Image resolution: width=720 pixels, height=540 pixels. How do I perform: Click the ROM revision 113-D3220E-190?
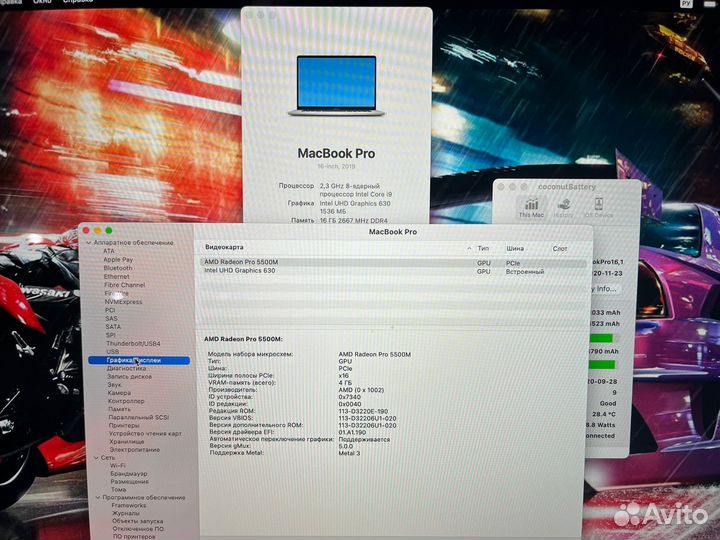[363, 411]
